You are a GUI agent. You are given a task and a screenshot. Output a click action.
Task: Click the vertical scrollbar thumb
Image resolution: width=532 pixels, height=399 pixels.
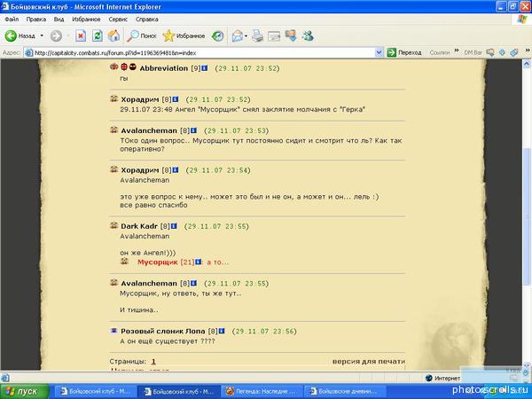527,216
